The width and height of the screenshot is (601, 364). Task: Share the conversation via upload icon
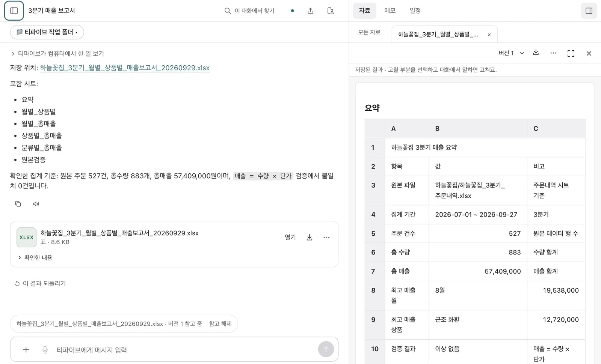[x=310, y=11]
